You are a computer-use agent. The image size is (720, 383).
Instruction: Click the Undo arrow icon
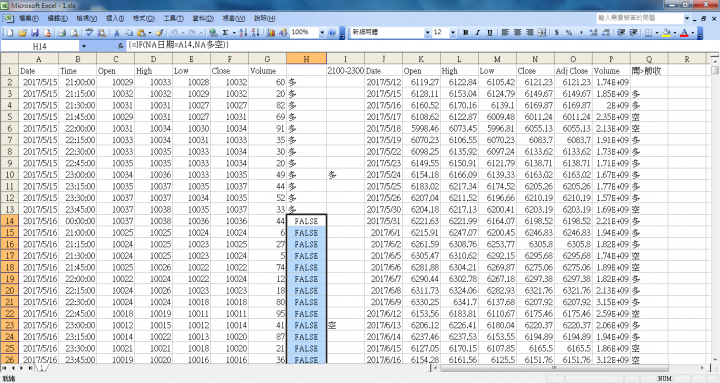click(174, 33)
